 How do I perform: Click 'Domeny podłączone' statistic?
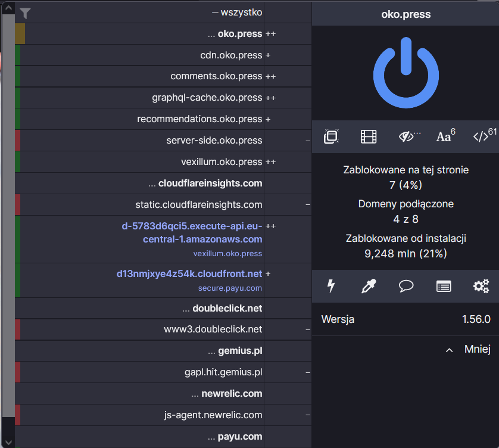406,211
